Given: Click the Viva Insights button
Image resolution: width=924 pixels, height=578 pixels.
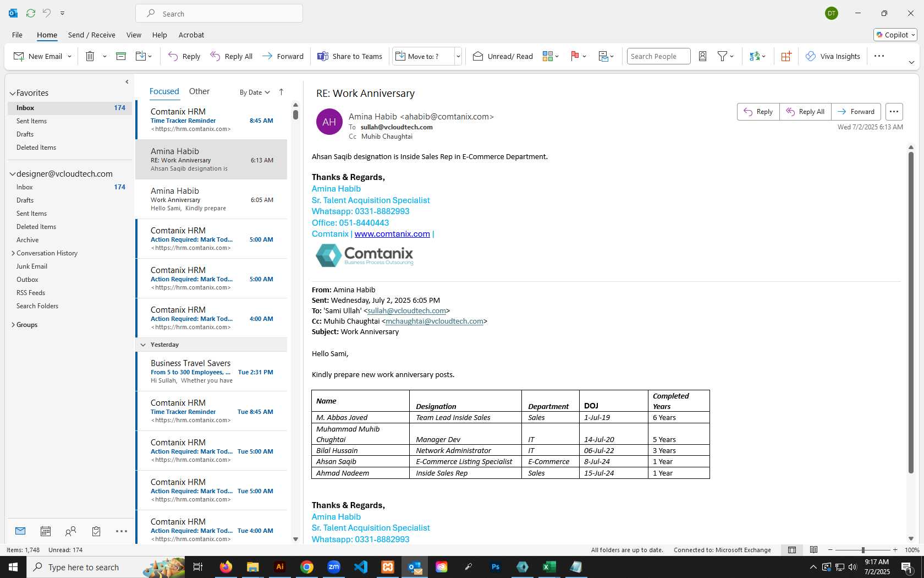Looking at the screenshot, I should (x=833, y=56).
